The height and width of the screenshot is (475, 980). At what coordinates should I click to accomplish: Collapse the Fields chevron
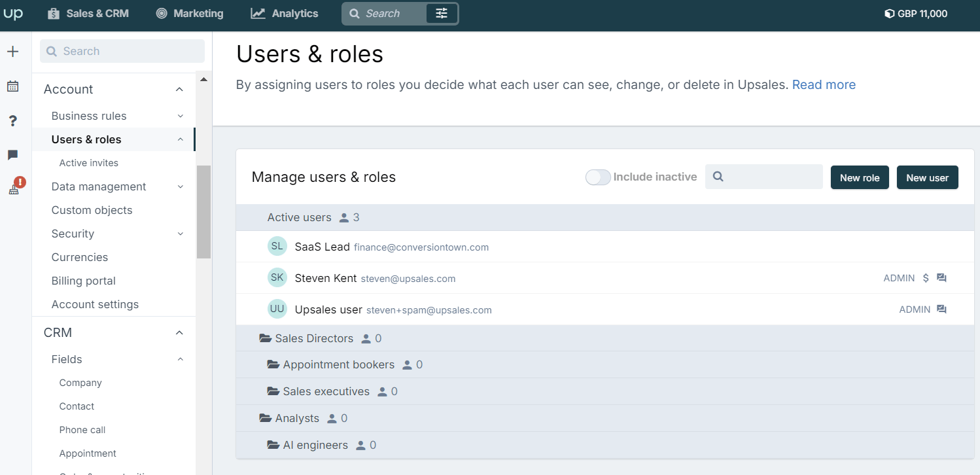pos(181,359)
